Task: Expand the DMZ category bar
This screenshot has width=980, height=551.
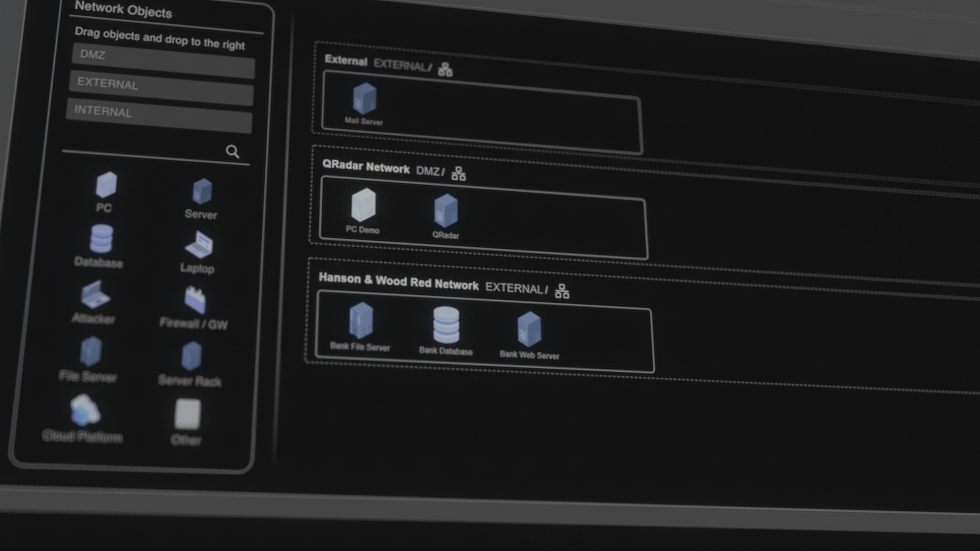Action: 163,61
